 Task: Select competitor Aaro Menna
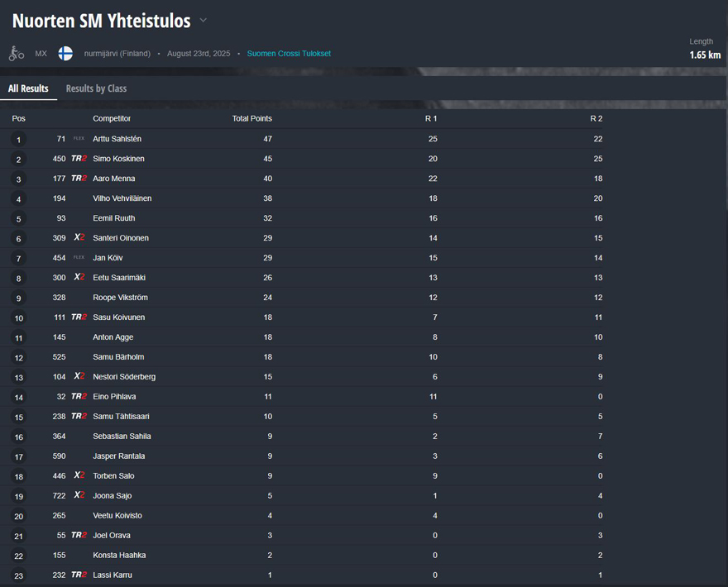114,179
